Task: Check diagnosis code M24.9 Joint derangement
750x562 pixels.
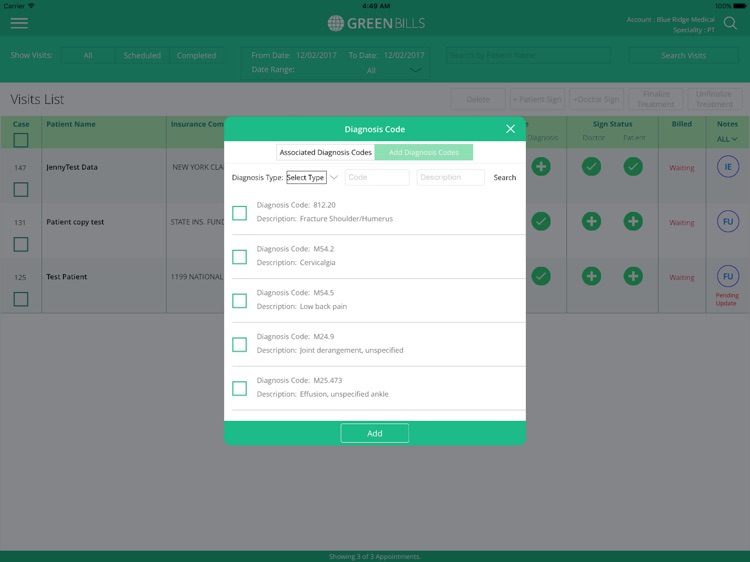Action: tap(240, 344)
